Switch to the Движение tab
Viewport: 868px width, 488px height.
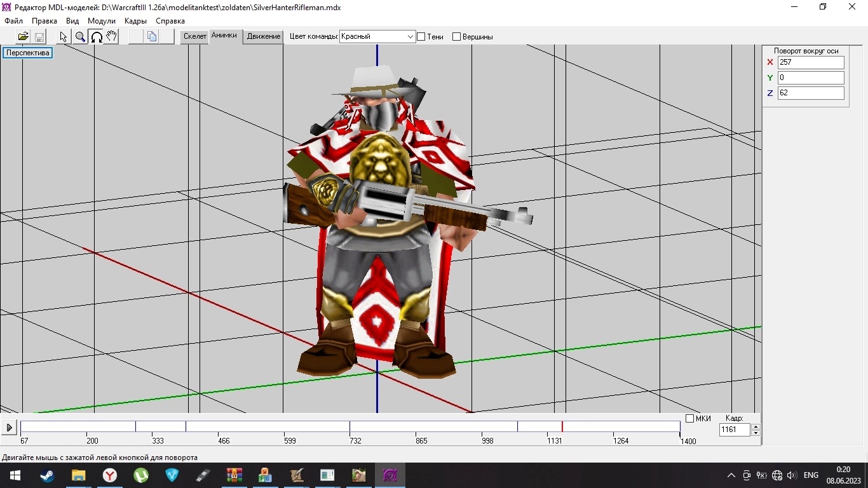264,36
